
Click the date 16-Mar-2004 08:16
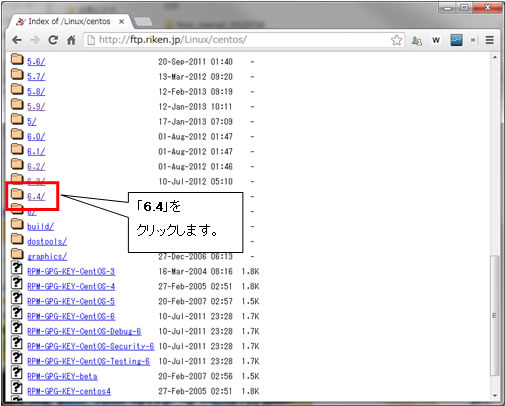[195, 272]
